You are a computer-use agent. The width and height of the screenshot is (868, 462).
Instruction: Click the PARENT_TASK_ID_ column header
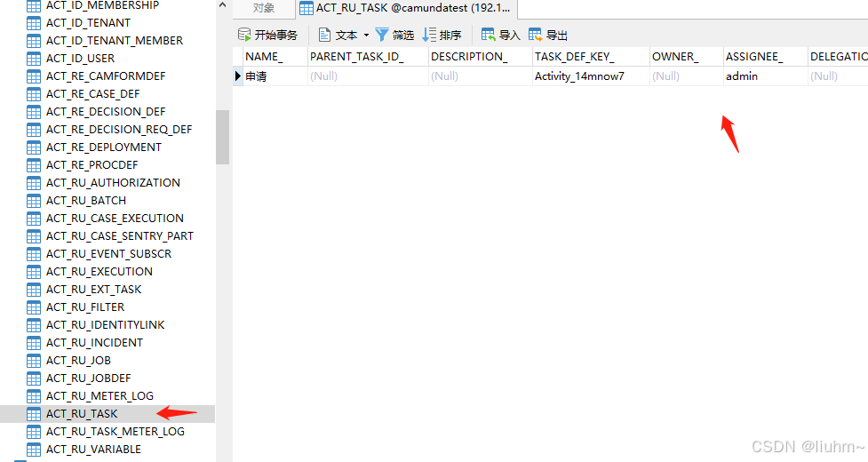click(368, 57)
